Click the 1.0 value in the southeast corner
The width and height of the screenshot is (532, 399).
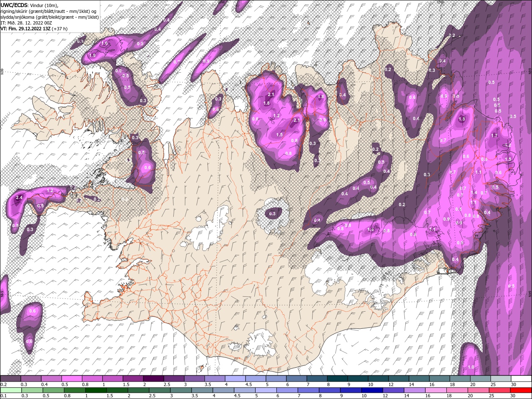tap(471, 367)
